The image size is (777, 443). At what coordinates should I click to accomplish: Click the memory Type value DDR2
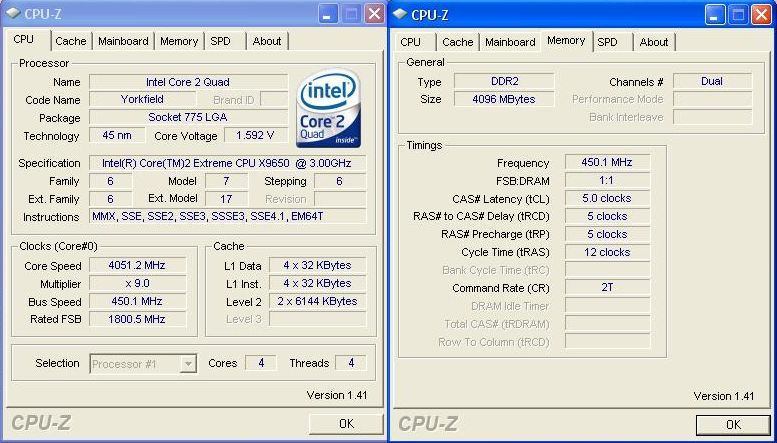tap(504, 81)
